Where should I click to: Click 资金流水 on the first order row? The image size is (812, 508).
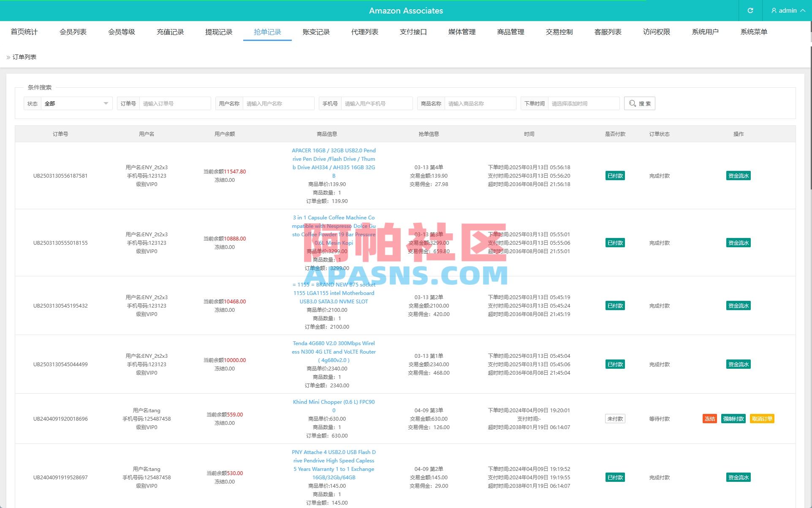click(738, 176)
